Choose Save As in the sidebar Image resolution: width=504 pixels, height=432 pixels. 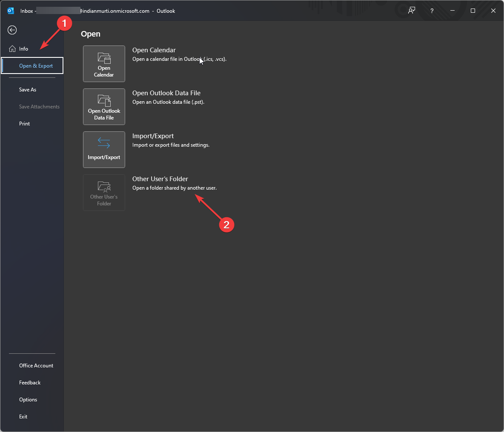[28, 90]
